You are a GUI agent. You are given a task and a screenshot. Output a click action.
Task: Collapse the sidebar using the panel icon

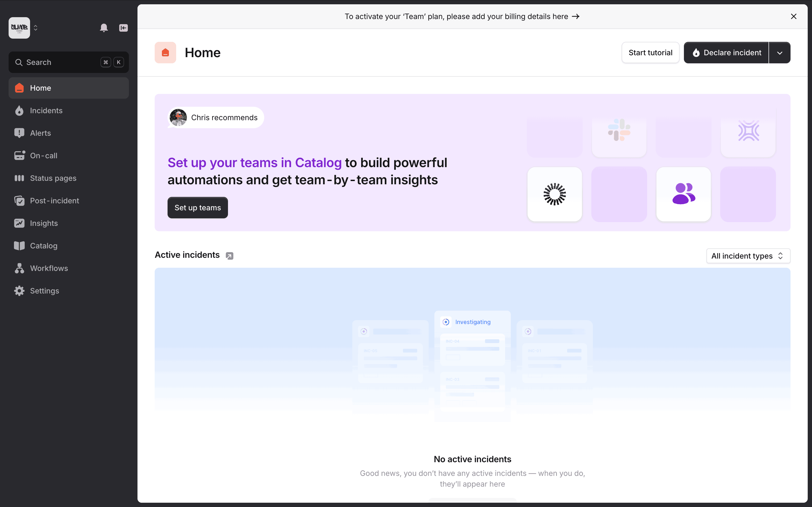[124, 28]
